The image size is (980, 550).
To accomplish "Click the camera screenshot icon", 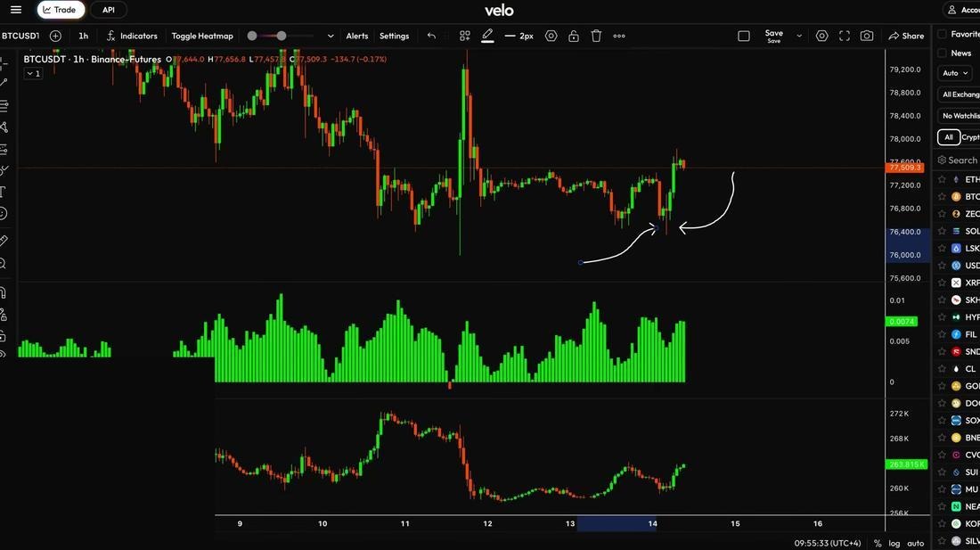I will point(867,37).
